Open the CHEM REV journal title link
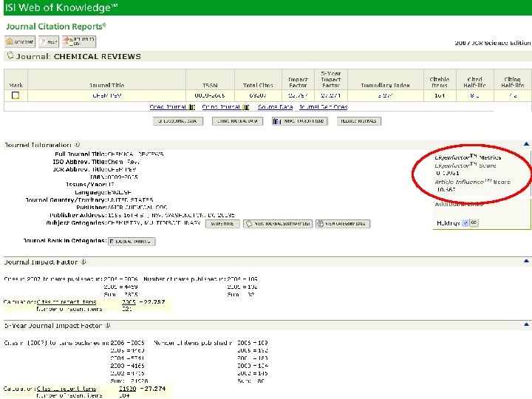This screenshot has width=532, height=399. 107,95
